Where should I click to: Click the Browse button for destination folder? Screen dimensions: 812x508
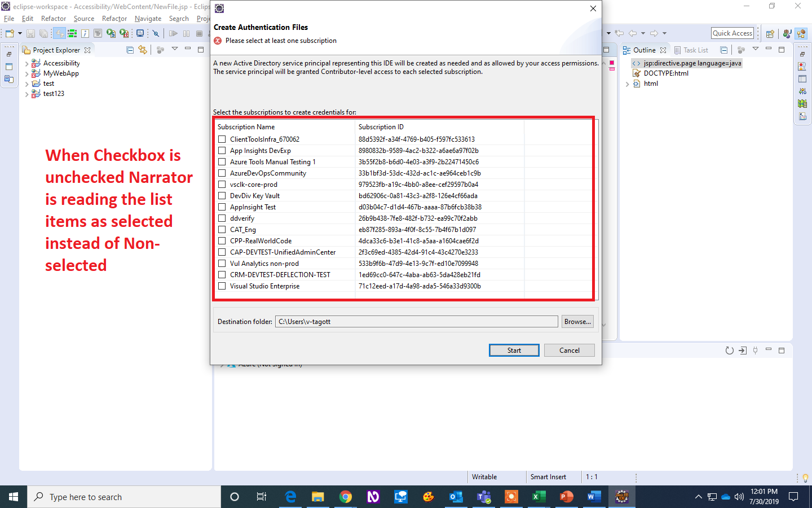577,321
